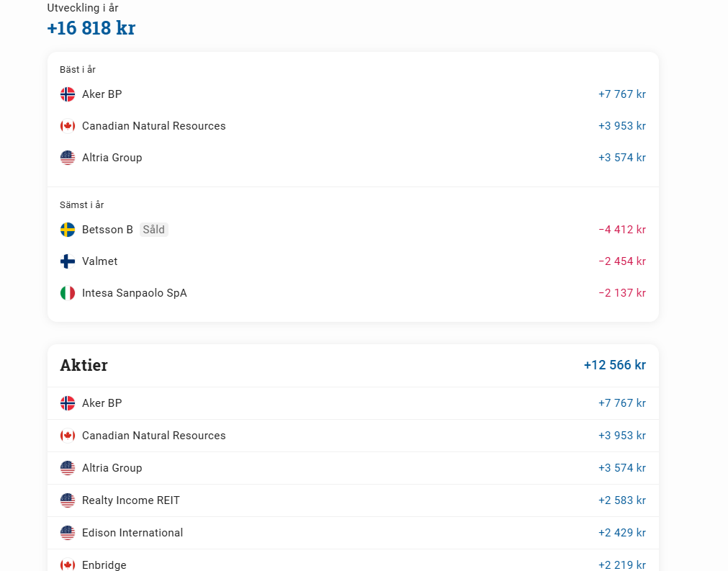The height and width of the screenshot is (571, 728).
Task: Click Canada flag beside Canadian Natural Resources in Bäst i år
Action: pyautogui.click(x=67, y=126)
